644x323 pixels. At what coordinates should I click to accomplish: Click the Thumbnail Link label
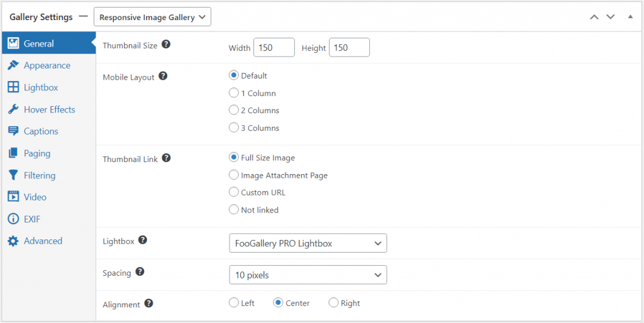130,159
